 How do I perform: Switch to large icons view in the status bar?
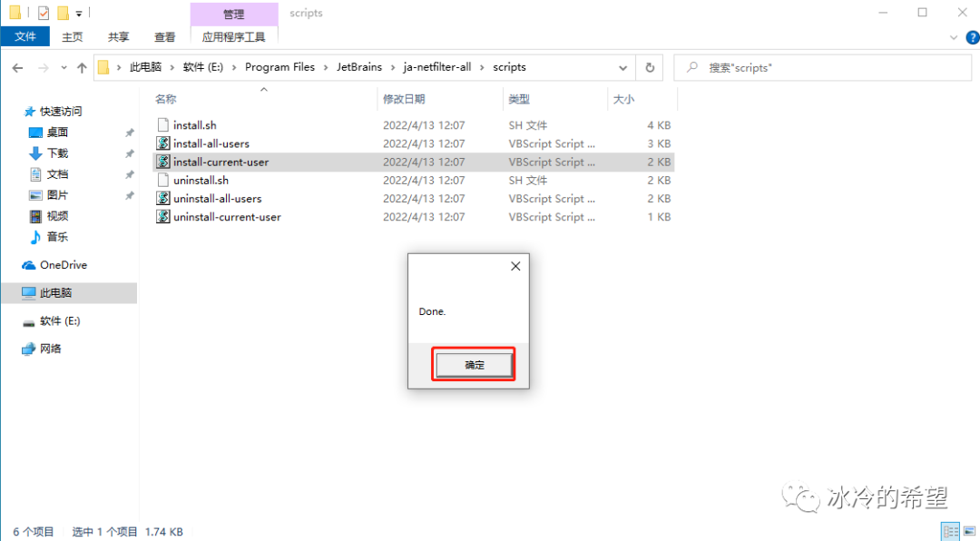point(969,532)
